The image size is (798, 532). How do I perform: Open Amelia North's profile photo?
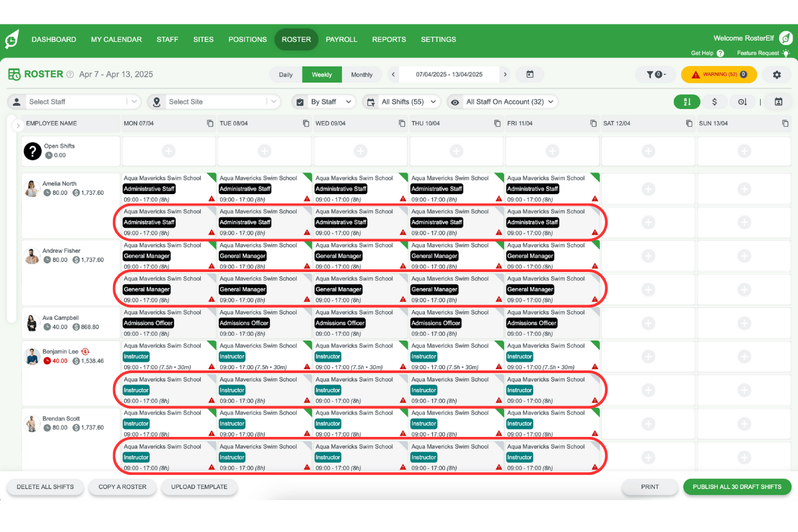pos(32,188)
